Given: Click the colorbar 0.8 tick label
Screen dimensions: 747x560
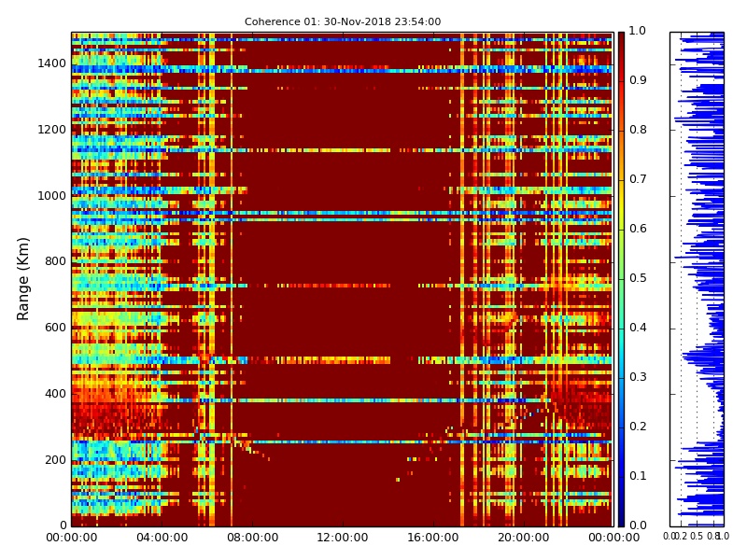Looking at the screenshot, I should 638,130.
